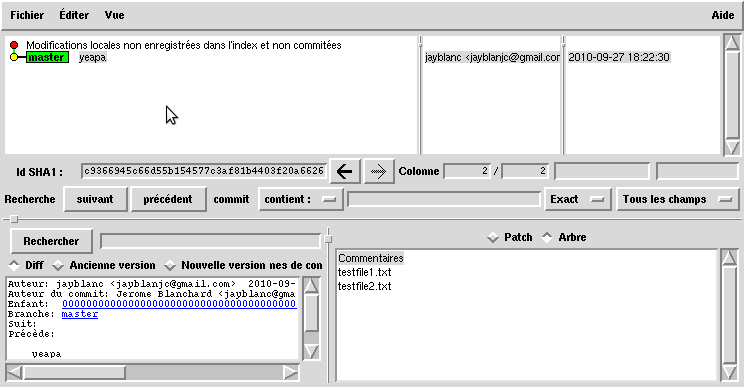Click up arrow of file list scrollbar
The width and height of the screenshot is (744, 387).
point(729,258)
